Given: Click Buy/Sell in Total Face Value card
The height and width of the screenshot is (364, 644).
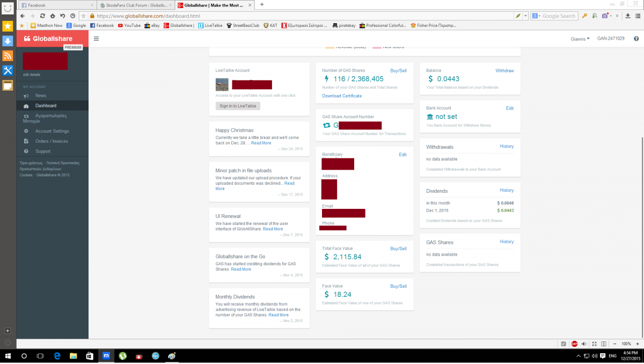Looking at the screenshot, I should (x=398, y=249).
